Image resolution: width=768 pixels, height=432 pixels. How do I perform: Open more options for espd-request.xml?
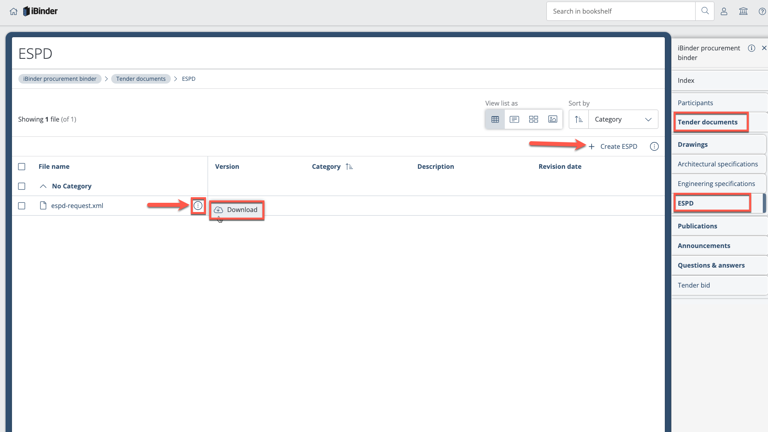pyautogui.click(x=198, y=206)
